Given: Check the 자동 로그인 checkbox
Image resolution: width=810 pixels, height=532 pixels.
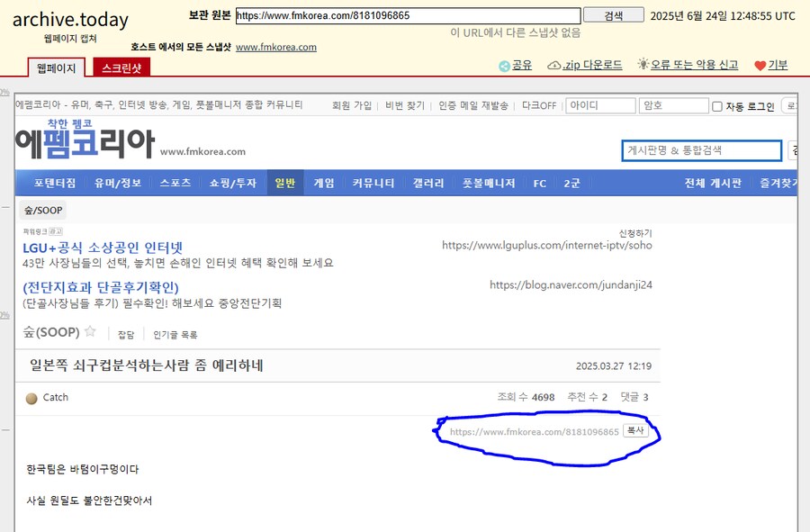Looking at the screenshot, I should click(x=717, y=106).
